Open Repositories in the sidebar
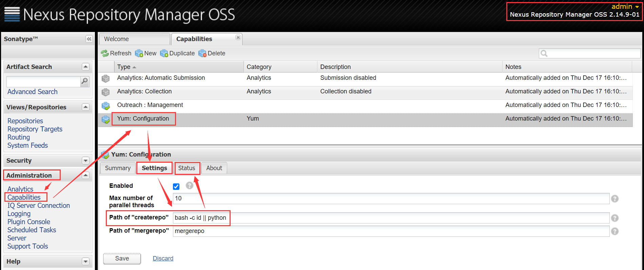 [x=25, y=121]
